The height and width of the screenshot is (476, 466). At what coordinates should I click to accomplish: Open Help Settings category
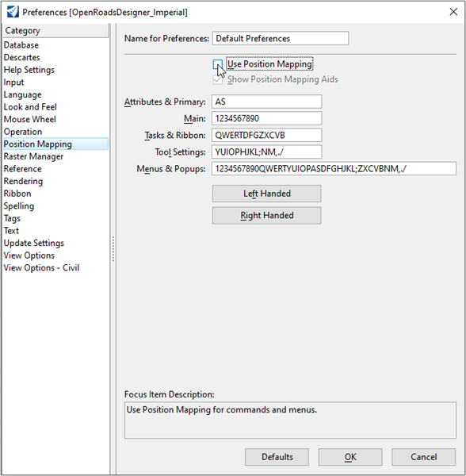(x=29, y=70)
